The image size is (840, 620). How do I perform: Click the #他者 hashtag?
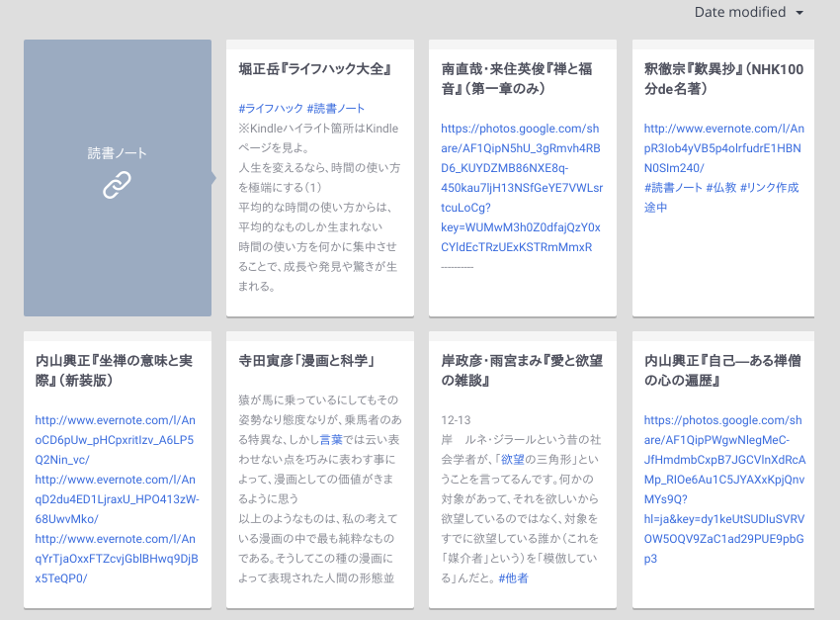[513, 578]
